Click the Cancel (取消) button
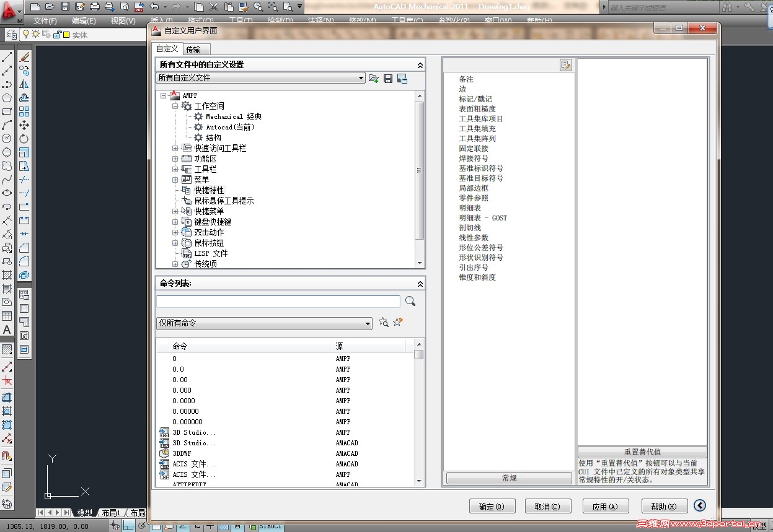 point(548,506)
